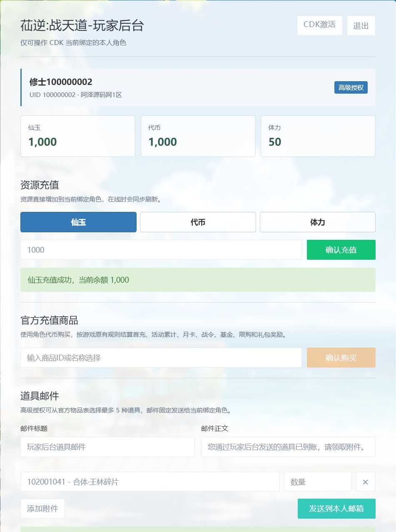The image size is (396, 532).
Task: Select the 仙玉 resource tab
Action: (78, 222)
